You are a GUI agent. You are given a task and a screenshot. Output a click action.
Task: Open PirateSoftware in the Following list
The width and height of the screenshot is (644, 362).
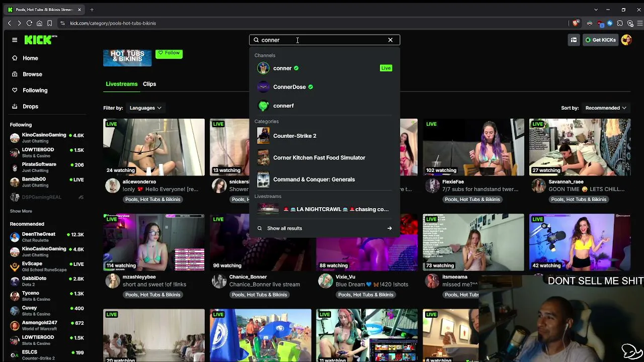pos(47,167)
